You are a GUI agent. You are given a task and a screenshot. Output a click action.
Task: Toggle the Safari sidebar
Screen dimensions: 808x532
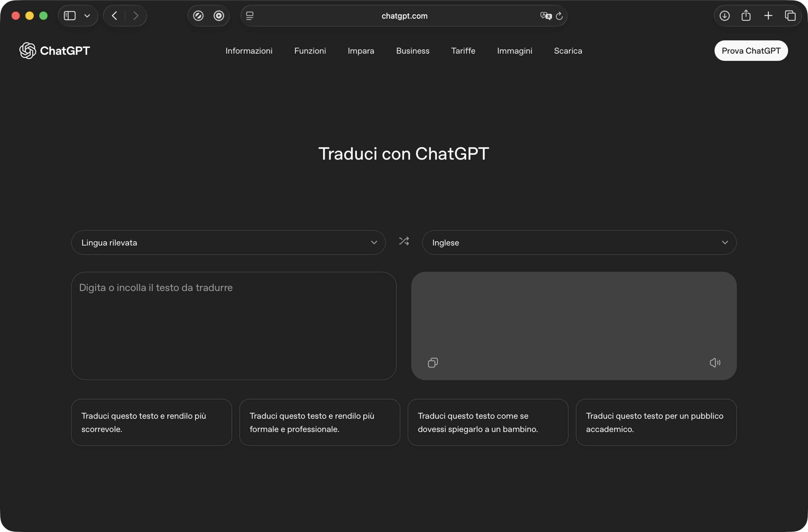pyautogui.click(x=70, y=15)
